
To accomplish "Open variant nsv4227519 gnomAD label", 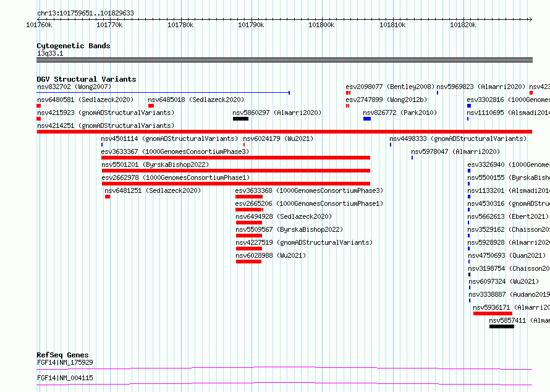I will 304,242.
